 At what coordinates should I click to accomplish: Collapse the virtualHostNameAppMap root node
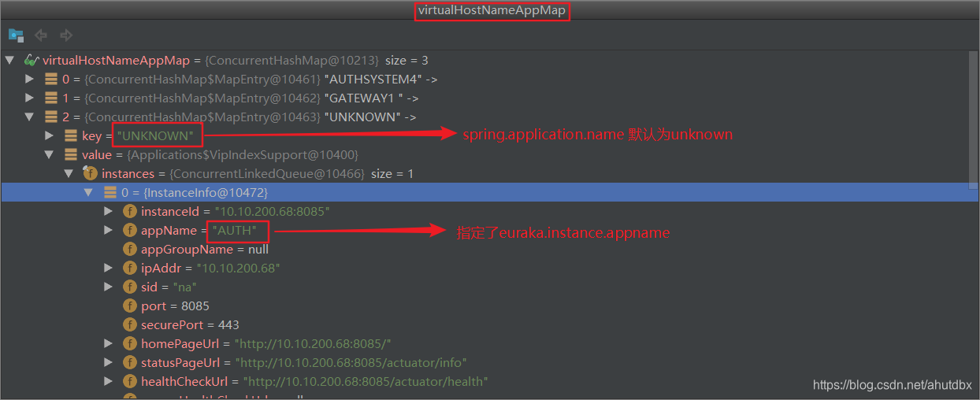9,60
